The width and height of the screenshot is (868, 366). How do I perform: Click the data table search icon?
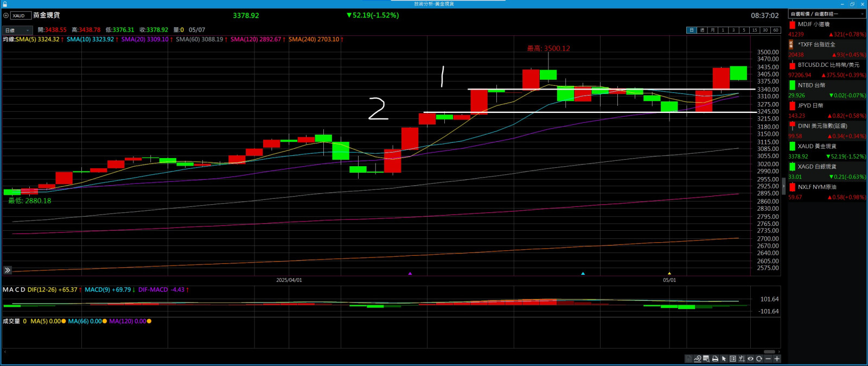706,359
